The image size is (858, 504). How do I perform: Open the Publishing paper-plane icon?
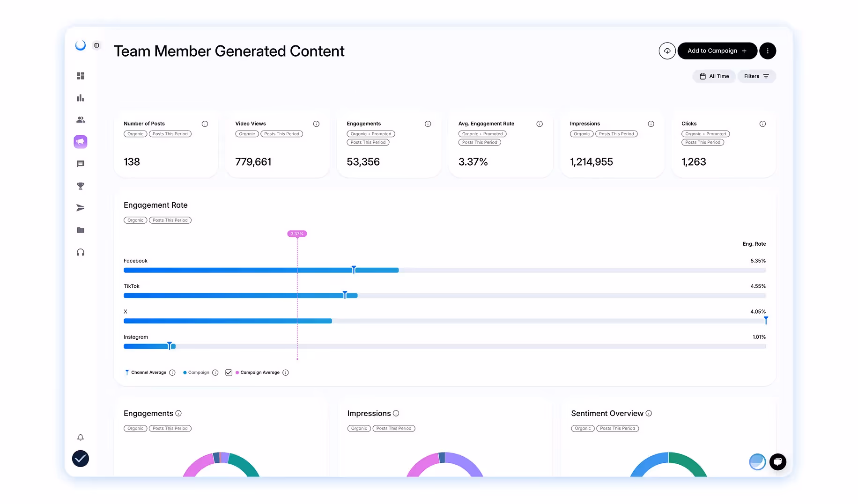pyautogui.click(x=80, y=207)
